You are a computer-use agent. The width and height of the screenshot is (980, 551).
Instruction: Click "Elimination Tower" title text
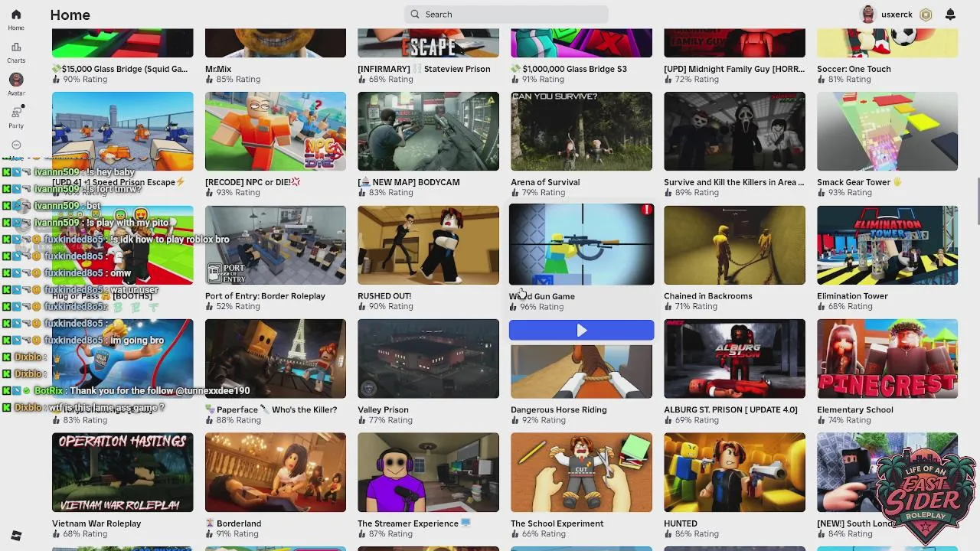point(852,296)
